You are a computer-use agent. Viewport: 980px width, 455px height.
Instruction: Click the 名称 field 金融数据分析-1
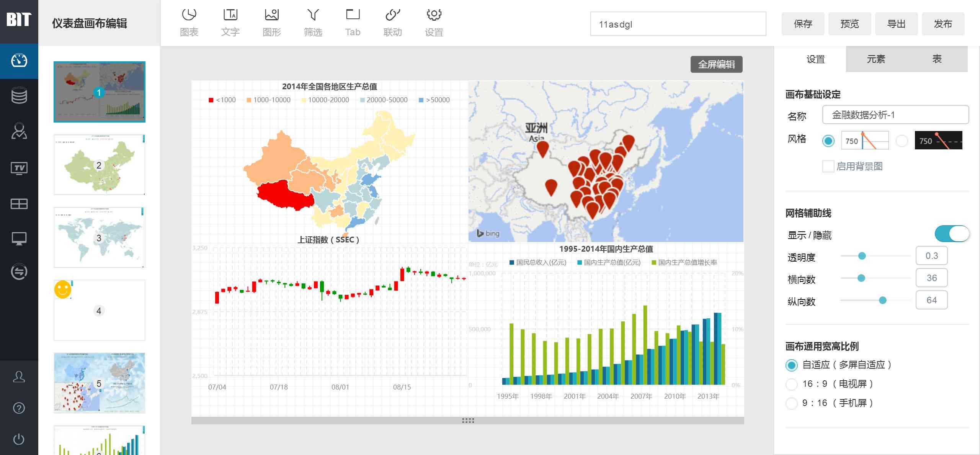(x=895, y=115)
